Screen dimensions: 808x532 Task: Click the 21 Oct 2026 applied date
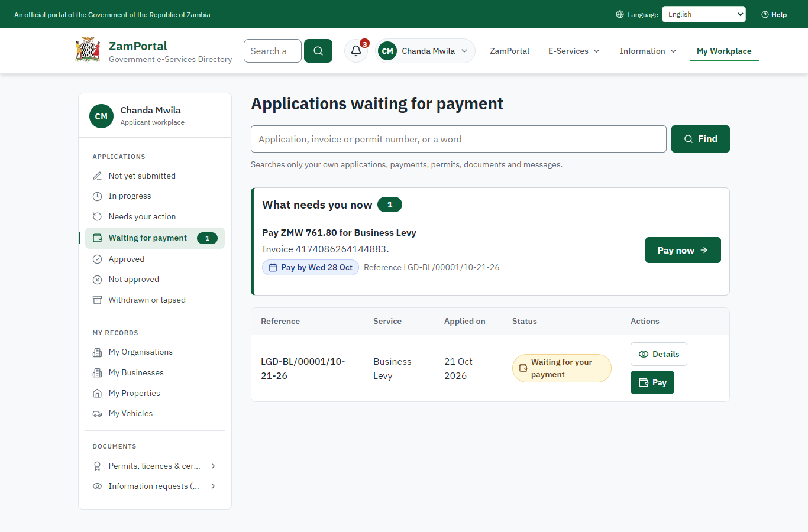pyautogui.click(x=458, y=368)
